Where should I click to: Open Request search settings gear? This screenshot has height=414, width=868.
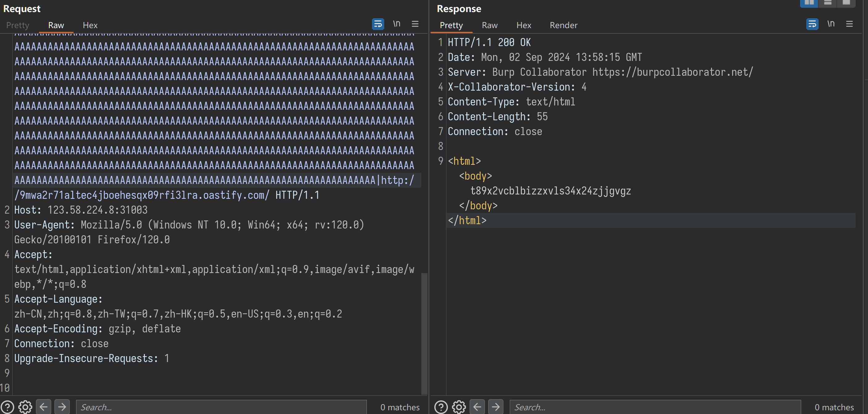tap(25, 407)
